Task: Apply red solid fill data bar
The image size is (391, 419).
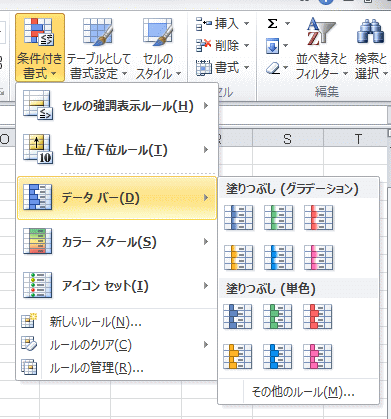Action: pyautogui.click(x=318, y=317)
